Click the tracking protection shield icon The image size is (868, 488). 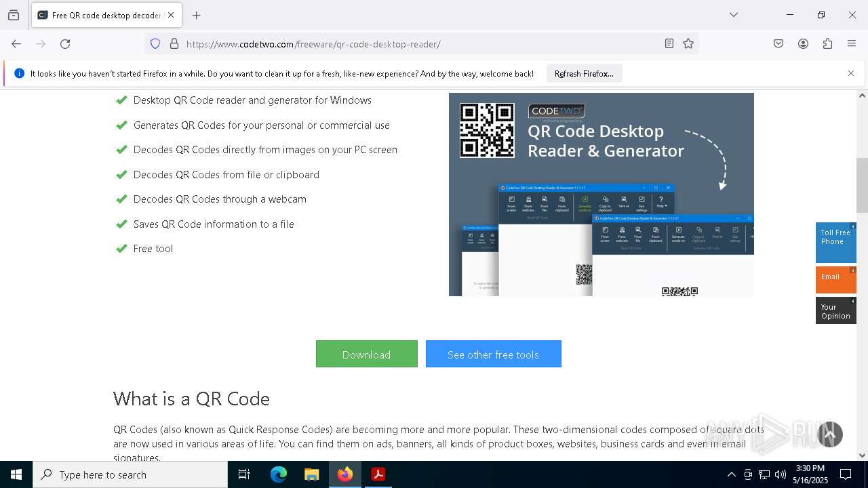155,44
